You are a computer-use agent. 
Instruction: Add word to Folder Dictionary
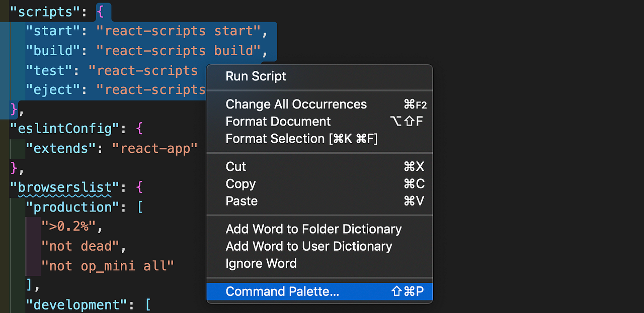[x=313, y=229]
